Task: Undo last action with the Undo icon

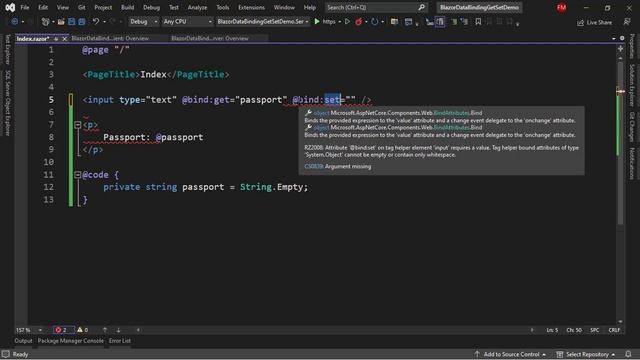Action: click(x=96, y=22)
